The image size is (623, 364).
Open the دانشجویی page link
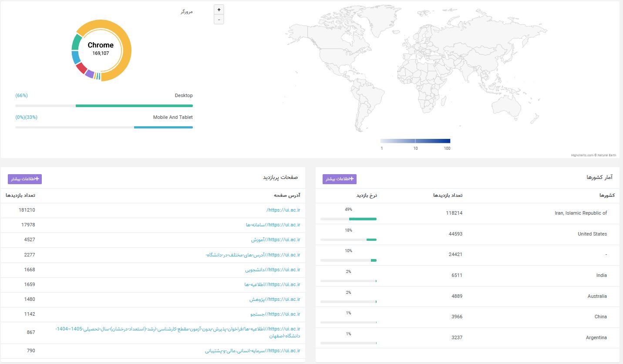tap(273, 270)
